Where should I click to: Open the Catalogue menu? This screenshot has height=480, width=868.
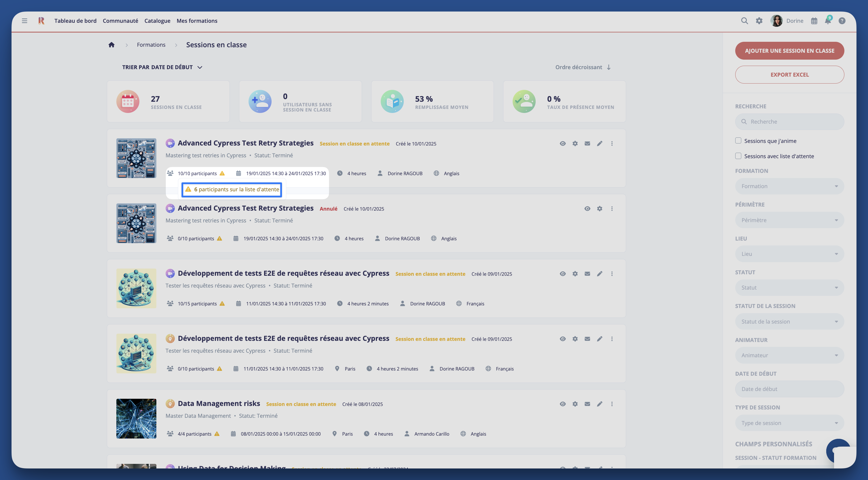(157, 21)
